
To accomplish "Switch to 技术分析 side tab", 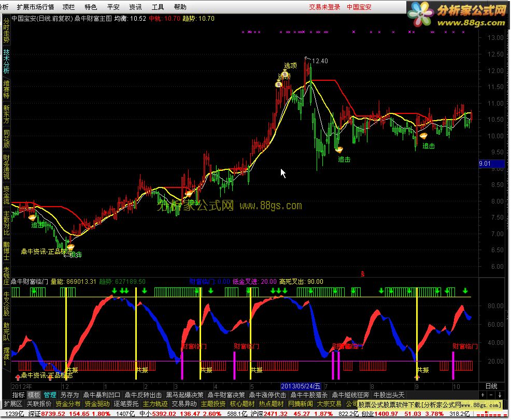I will (x=6, y=61).
